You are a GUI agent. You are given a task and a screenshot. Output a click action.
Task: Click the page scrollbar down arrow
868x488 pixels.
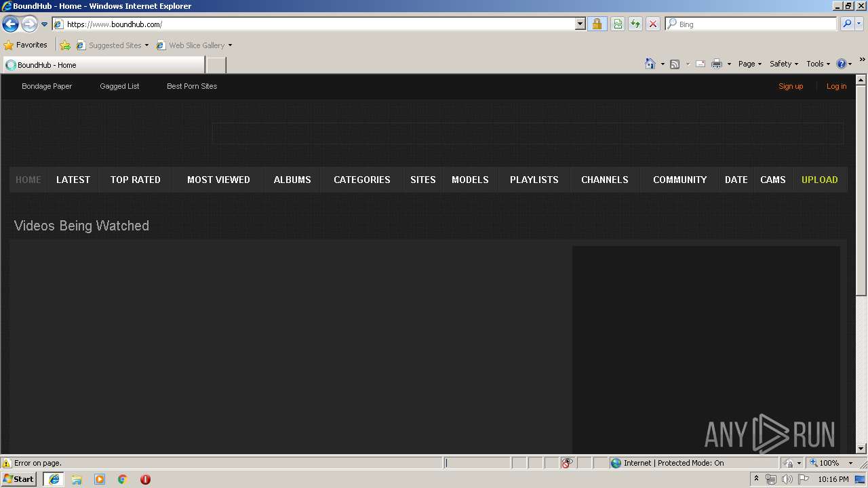861,448
